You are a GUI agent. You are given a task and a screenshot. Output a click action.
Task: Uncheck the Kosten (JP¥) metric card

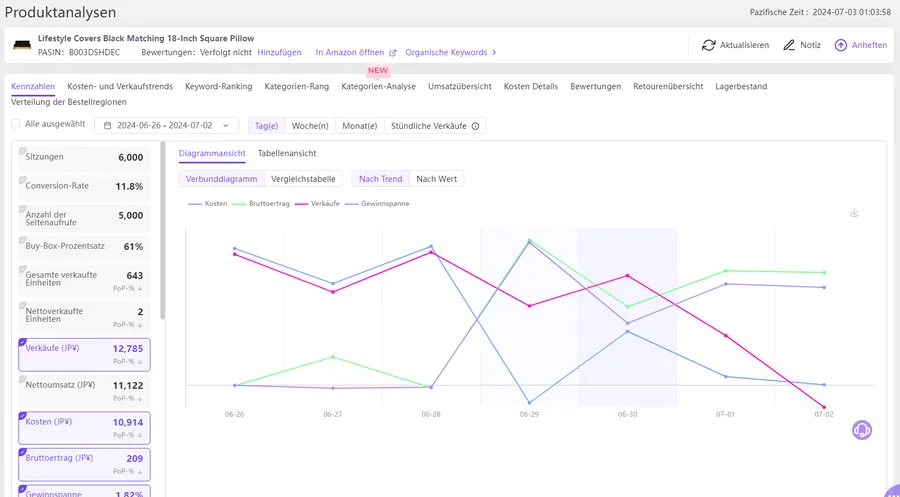pyautogui.click(x=22, y=416)
